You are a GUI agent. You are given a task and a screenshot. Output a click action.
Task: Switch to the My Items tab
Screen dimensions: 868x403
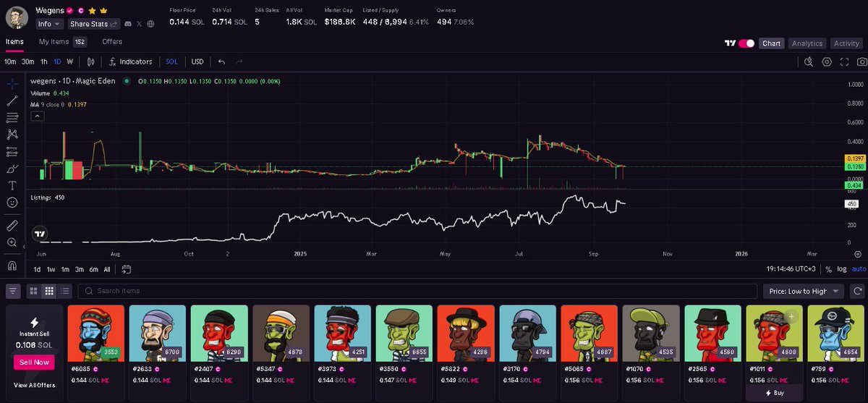(62, 42)
